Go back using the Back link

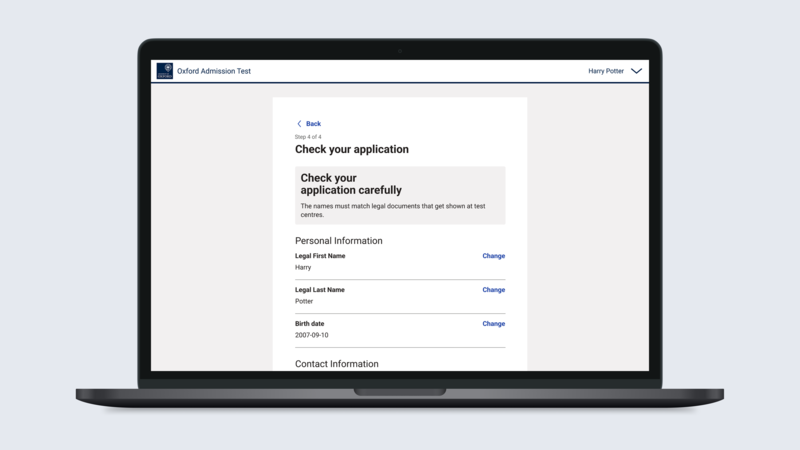[x=313, y=124]
